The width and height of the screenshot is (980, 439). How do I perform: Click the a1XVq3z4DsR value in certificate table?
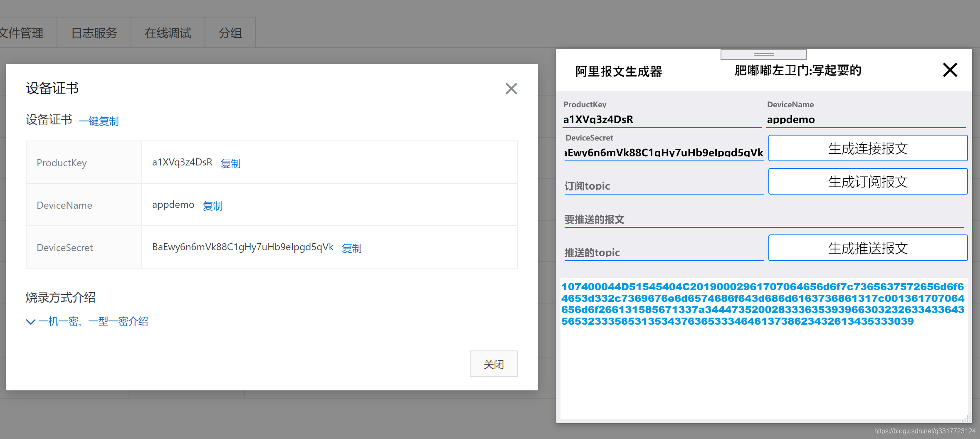pos(182,162)
